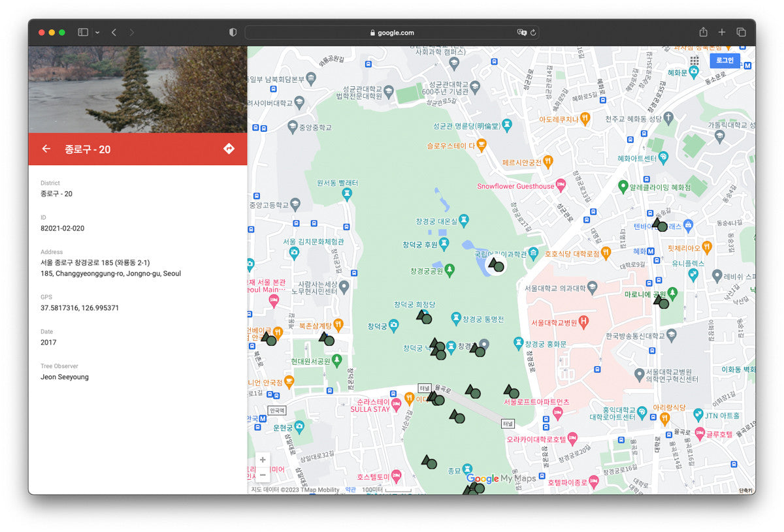Click the translate icon in address bar
Viewport: 784px width, 532px height.
pyautogui.click(x=521, y=33)
